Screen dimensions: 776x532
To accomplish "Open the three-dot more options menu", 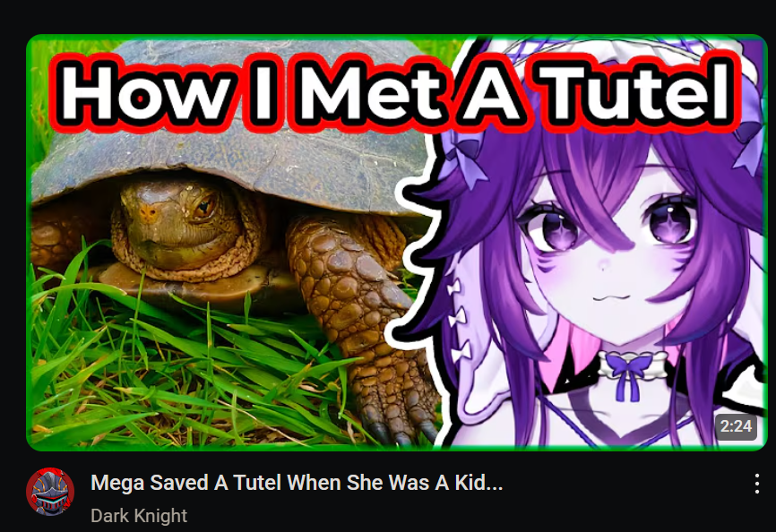I will click(x=756, y=484).
